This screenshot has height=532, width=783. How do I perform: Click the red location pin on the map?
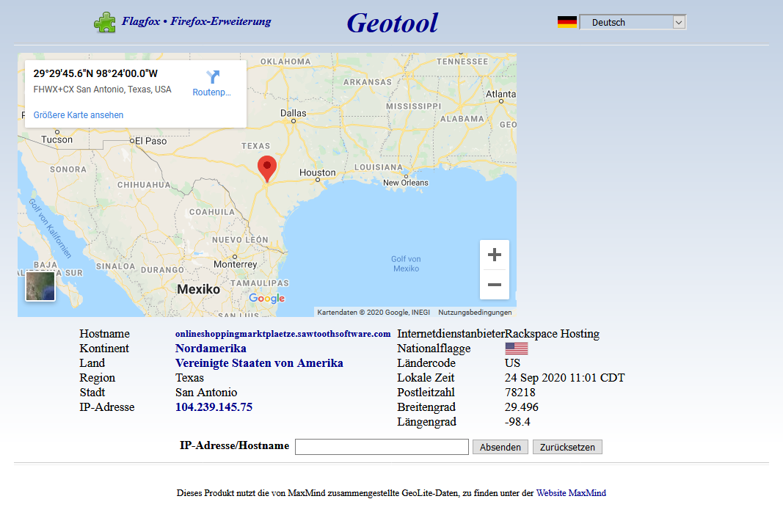tap(267, 168)
